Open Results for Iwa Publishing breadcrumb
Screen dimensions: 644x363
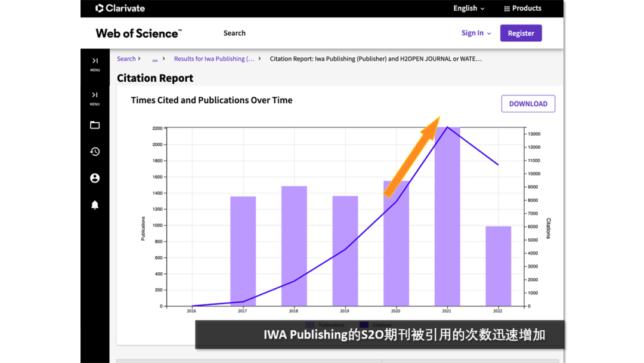pos(214,59)
